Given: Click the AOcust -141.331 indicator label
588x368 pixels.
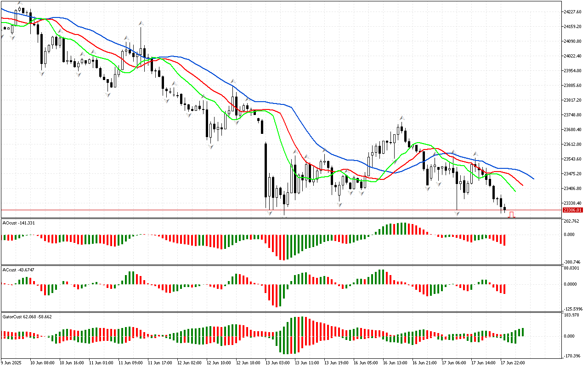Looking at the screenshot, I should coord(18,223).
